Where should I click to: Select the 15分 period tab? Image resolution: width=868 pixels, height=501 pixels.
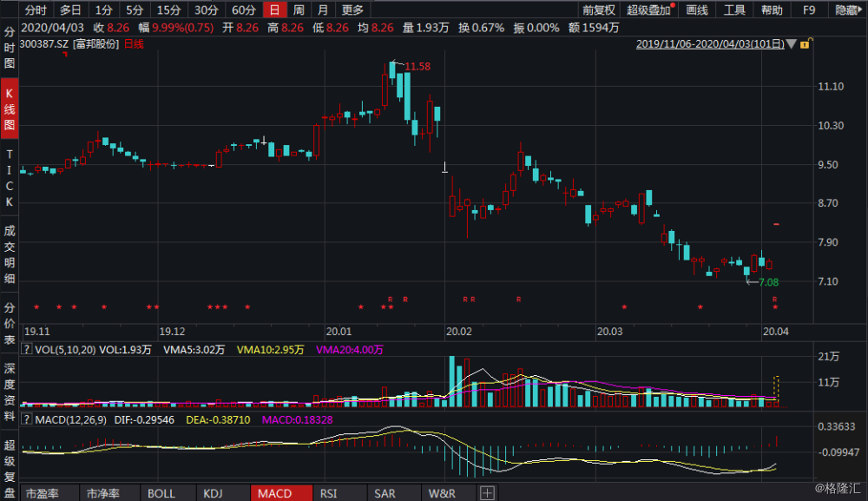click(169, 10)
